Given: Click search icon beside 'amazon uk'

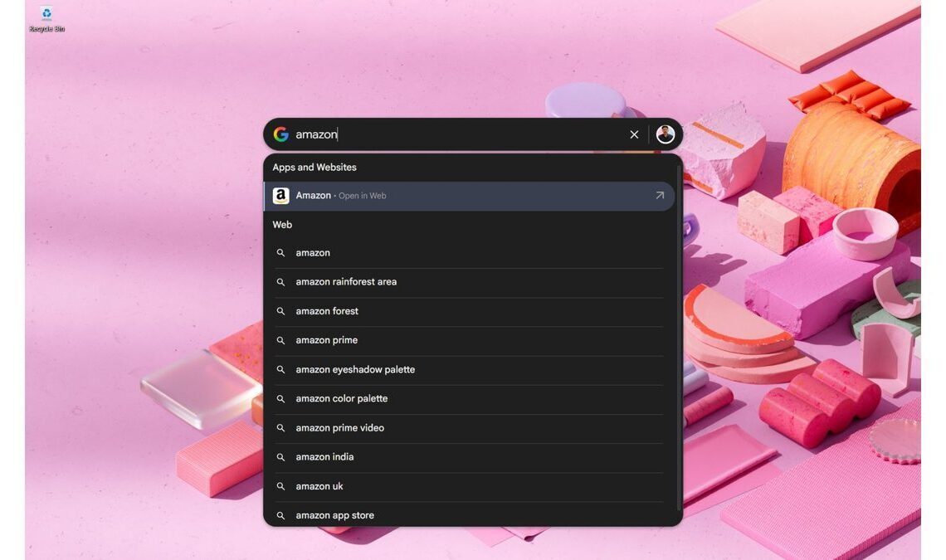Looking at the screenshot, I should pos(280,486).
